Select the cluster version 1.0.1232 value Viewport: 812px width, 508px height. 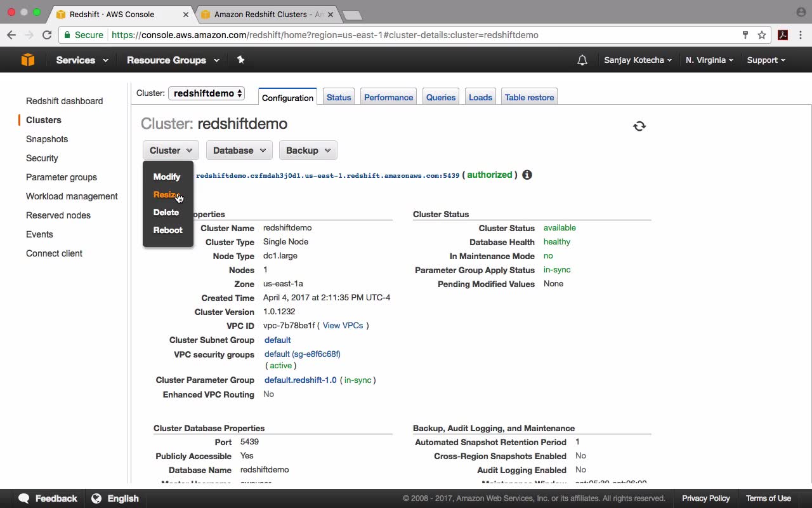coord(279,312)
